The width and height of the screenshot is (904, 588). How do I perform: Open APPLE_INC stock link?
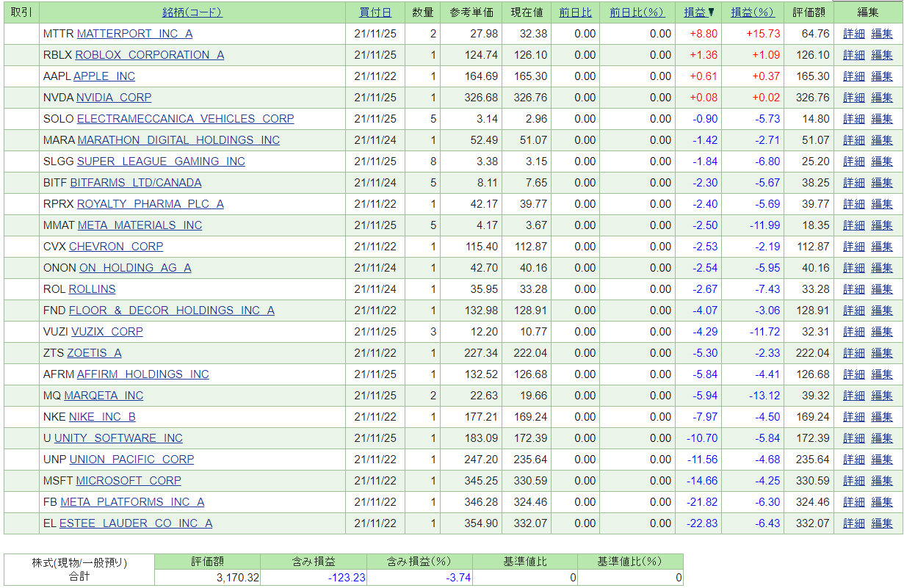click(x=104, y=76)
